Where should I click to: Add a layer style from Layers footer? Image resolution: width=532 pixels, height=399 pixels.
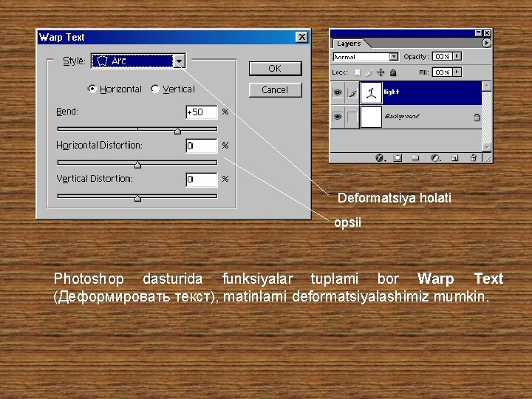tap(379, 158)
